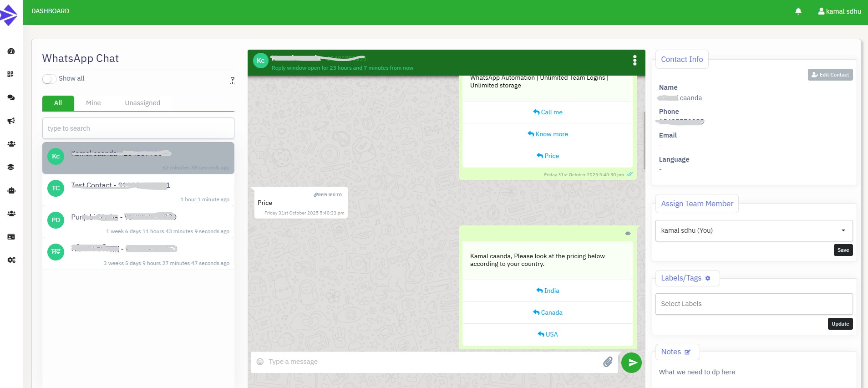
Task: Open the chat from 1 week ago
Action: point(138,222)
